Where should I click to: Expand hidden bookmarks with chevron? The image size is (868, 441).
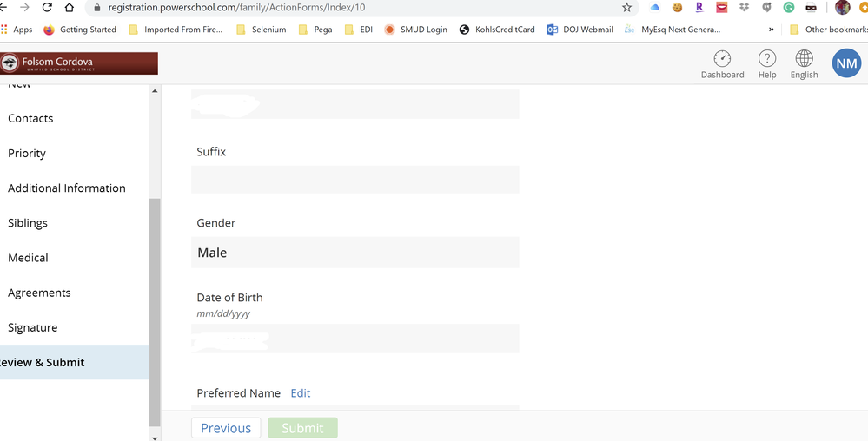[771, 30]
